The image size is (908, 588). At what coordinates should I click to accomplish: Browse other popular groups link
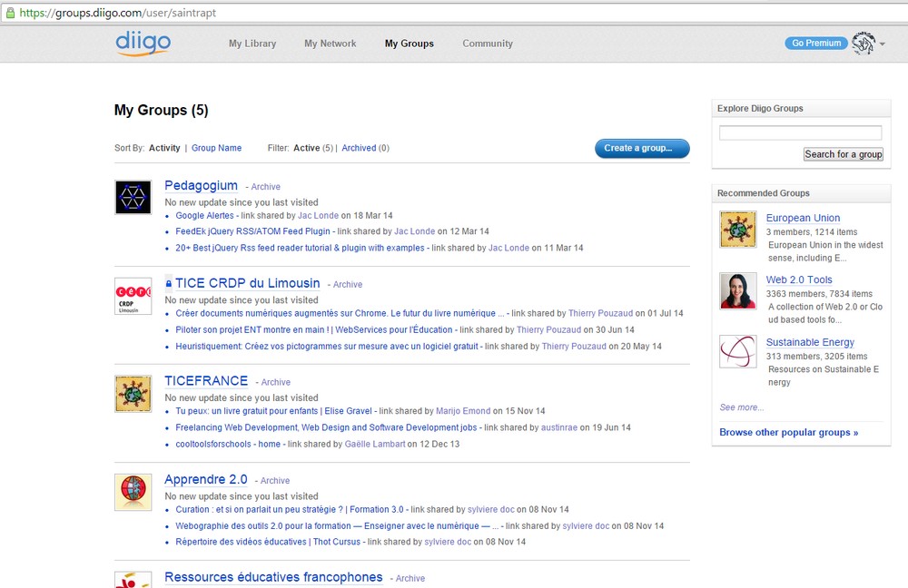coord(789,432)
